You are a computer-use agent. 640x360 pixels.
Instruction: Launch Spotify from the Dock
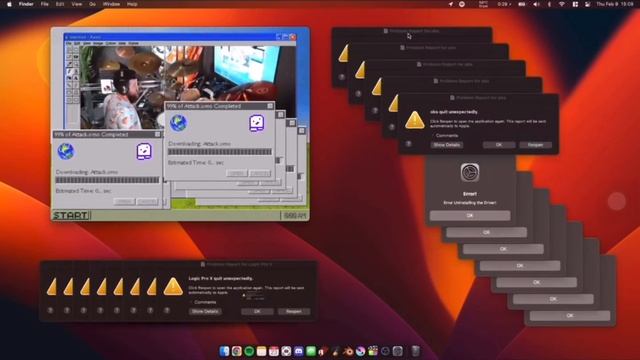(x=249, y=351)
